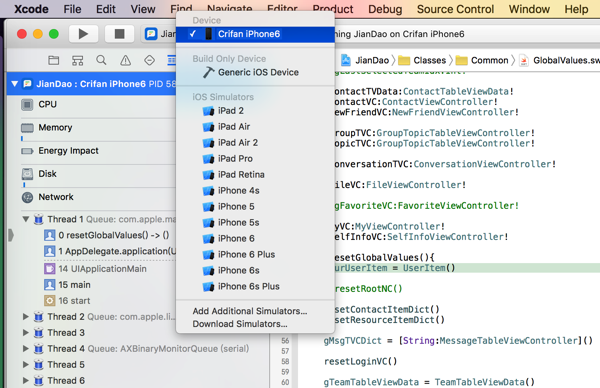The height and width of the screenshot is (388, 600).
Task: Expand the Thread 2 disclosure triangle
Action: pyautogui.click(x=26, y=316)
